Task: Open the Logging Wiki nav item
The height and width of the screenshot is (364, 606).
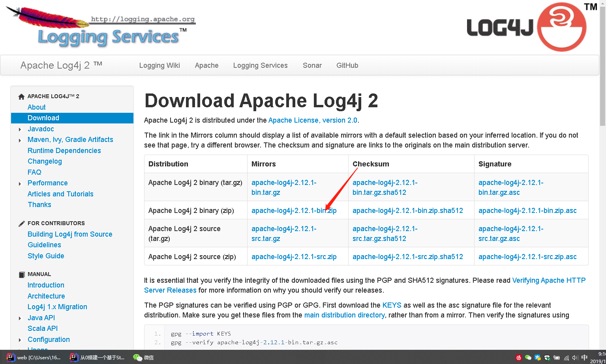Action: (x=159, y=65)
